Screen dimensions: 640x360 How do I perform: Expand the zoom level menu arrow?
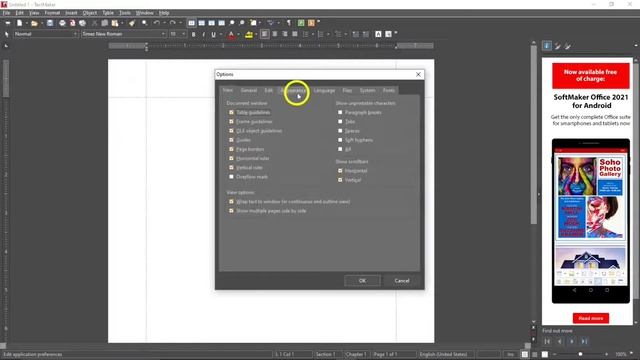click(x=632, y=354)
